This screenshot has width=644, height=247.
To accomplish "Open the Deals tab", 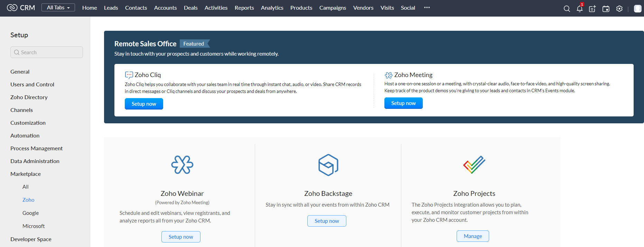I will coord(190,8).
